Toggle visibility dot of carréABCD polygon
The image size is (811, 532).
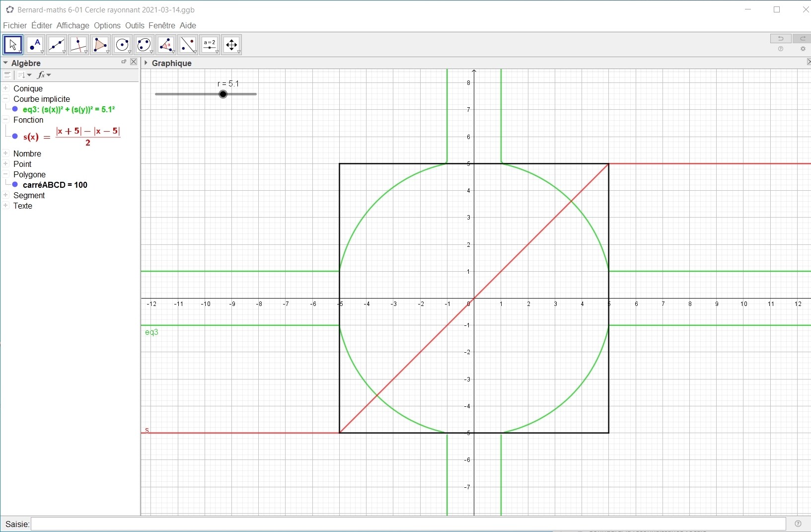[15, 185]
